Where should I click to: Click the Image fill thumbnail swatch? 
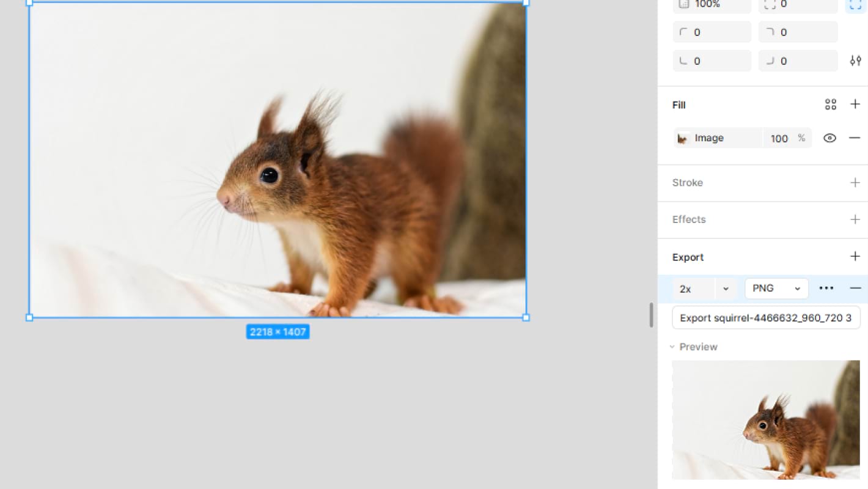683,139
